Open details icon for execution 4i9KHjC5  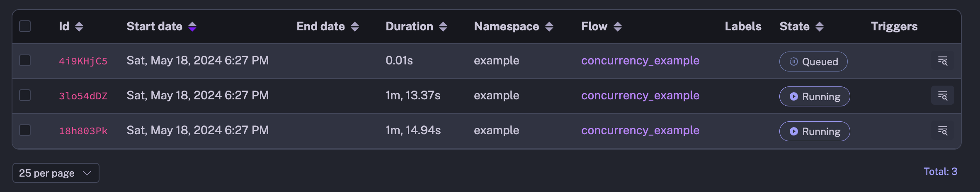[942, 61]
